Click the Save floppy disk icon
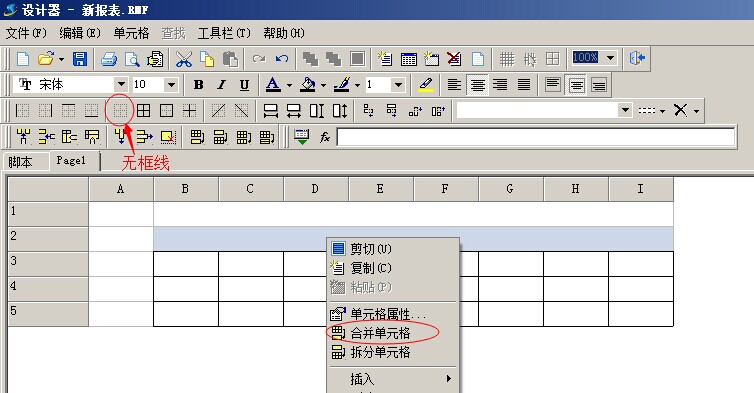Image resolution: width=754 pixels, height=393 pixels. (79, 59)
